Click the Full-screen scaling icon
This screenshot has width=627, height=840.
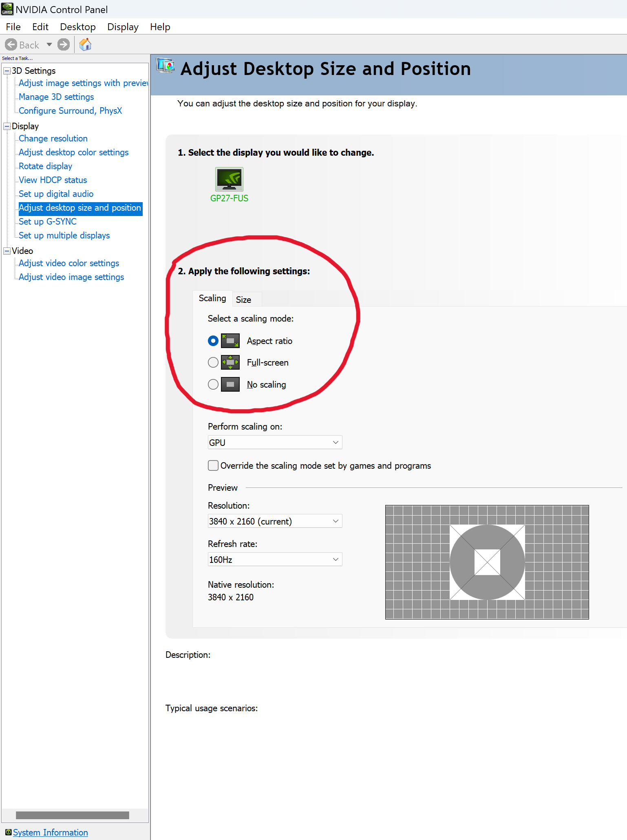pos(230,362)
